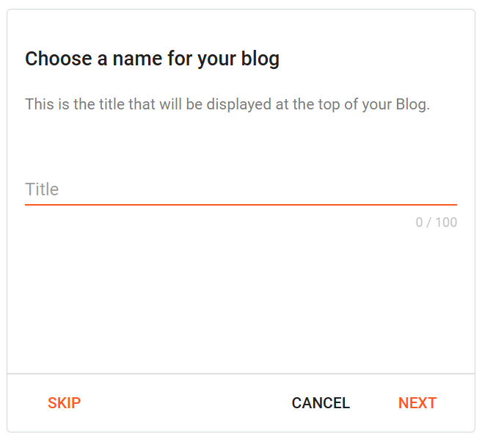Click the footer space between SKIP and CANCEL
The image size is (504, 442).
[186, 403]
